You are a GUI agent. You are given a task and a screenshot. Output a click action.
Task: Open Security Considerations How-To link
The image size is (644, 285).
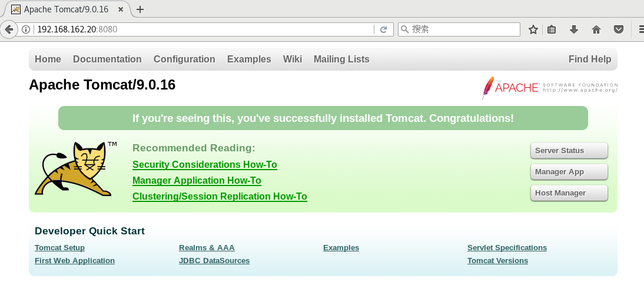204,165
